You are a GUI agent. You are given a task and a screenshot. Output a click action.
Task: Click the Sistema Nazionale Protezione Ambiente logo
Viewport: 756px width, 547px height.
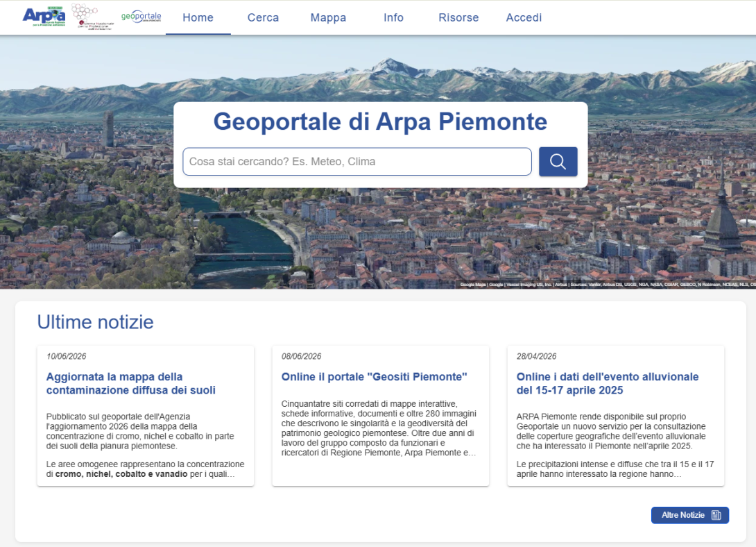coord(93,17)
